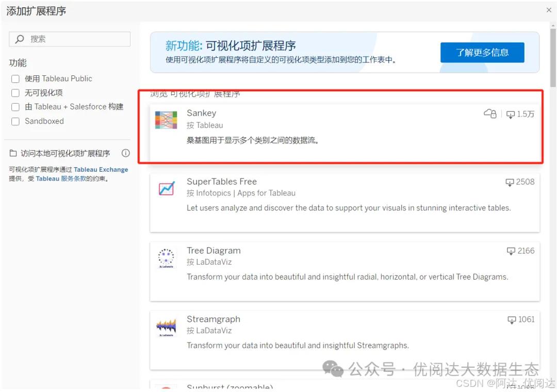Click Tree Diagram download icon 2166
Screen dimensions: 557x392
pos(511,251)
